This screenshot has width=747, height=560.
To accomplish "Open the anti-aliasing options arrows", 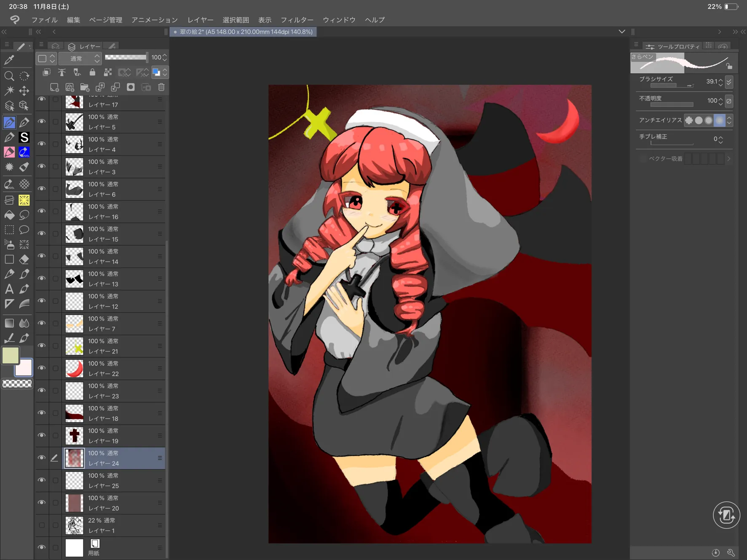I will (x=729, y=120).
